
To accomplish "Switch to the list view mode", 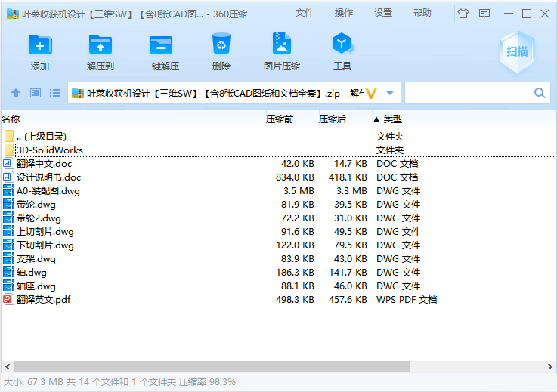I will pos(55,93).
